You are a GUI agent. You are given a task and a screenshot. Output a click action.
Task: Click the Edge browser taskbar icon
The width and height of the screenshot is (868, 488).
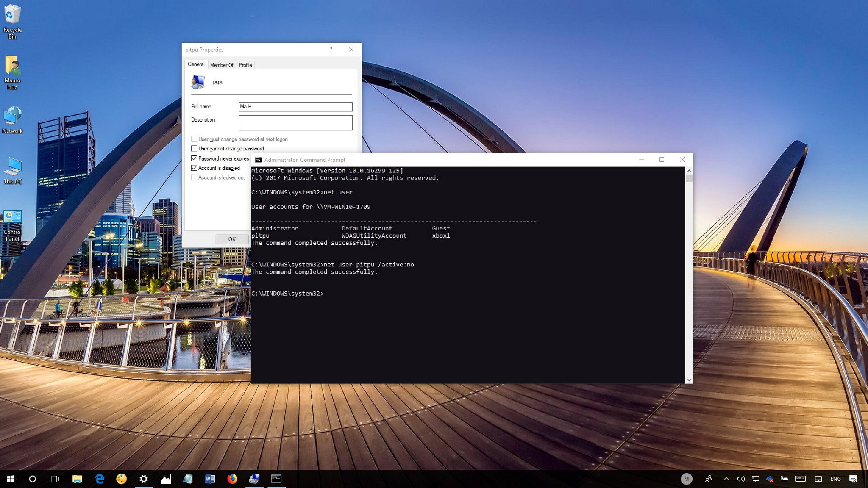[99, 478]
